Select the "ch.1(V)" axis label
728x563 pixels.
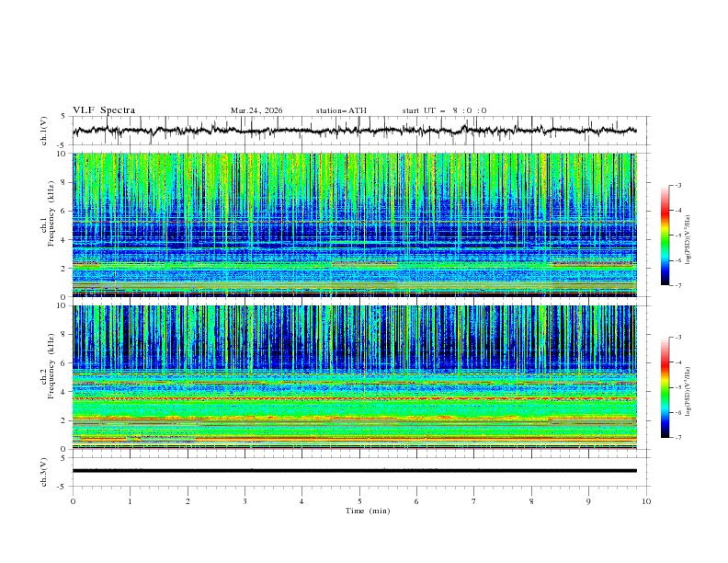tap(44, 131)
